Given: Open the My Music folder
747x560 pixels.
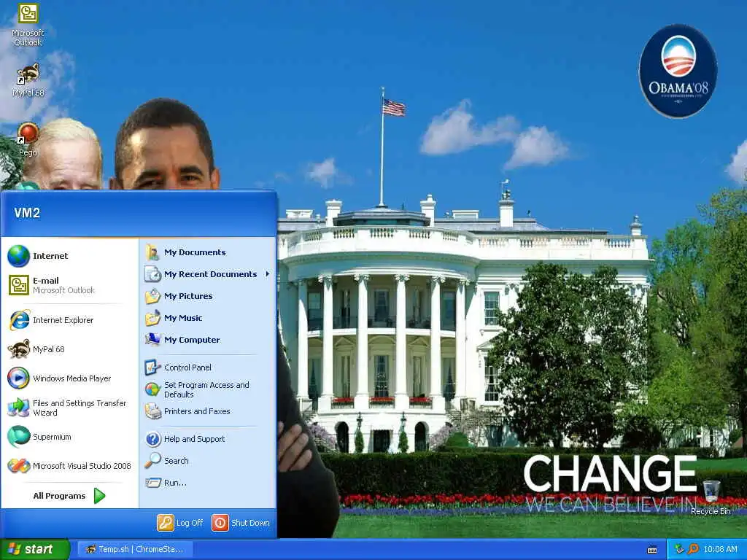Looking at the screenshot, I should click(x=208, y=318).
